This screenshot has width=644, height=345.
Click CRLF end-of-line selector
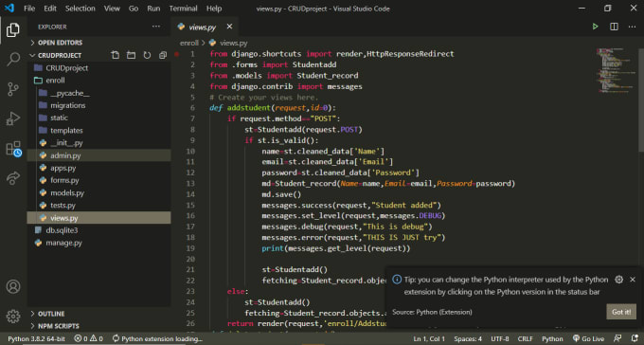click(525, 338)
